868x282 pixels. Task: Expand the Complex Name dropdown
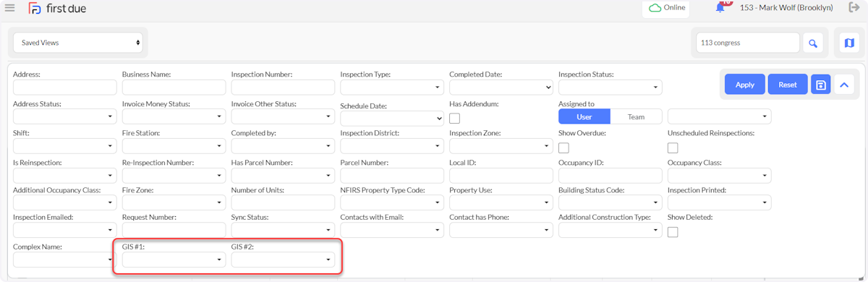pos(65,260)
